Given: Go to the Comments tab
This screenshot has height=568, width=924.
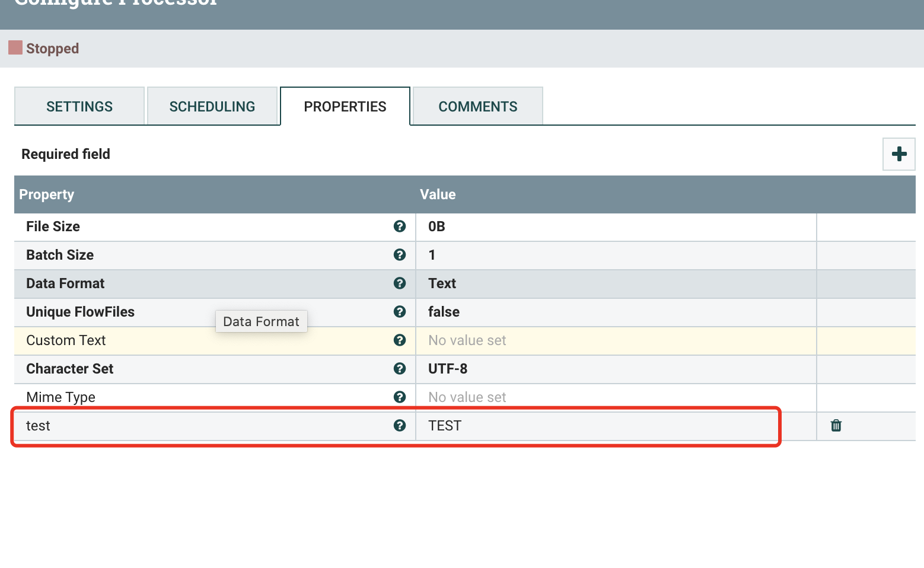Looking at the screenshot, I should pos(478,107).
